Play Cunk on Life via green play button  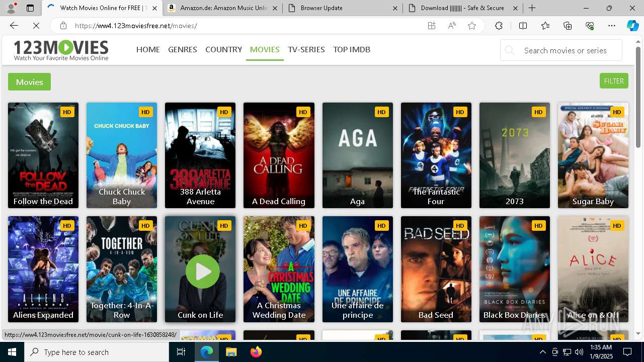[203, 271]
